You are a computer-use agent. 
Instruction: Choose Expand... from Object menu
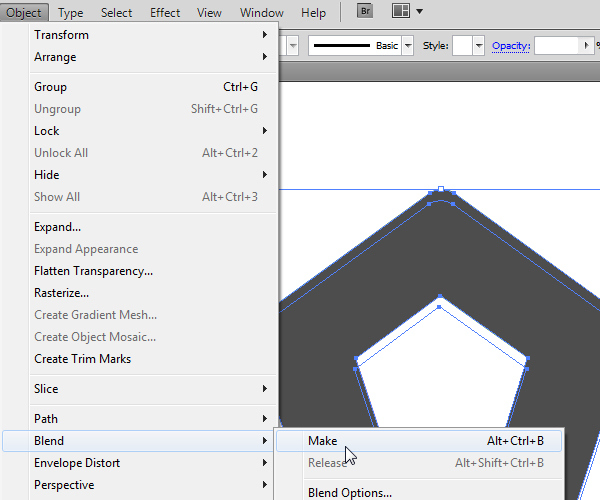(153, 227)
